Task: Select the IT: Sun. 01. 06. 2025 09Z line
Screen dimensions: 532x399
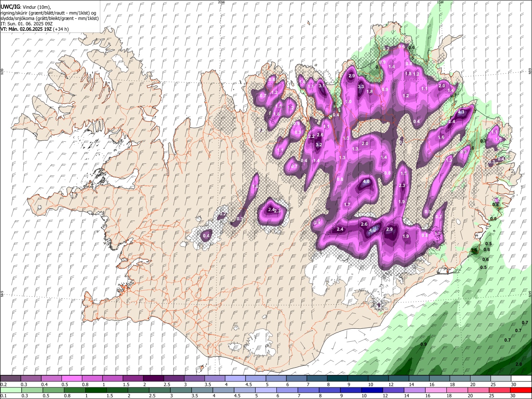Action: [27, 24]
